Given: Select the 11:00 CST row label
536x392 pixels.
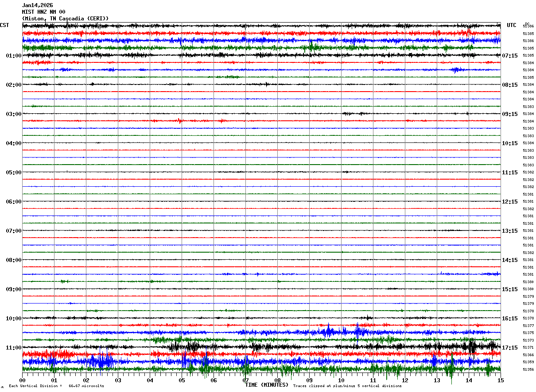Looking at the screenshot, I should point(14,348).
